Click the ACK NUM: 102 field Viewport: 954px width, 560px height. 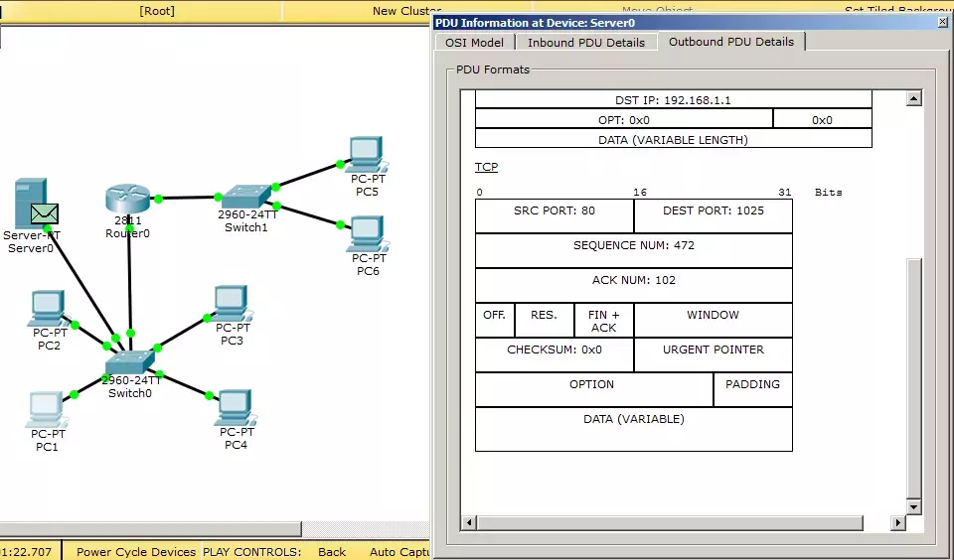tap(633, 285)
